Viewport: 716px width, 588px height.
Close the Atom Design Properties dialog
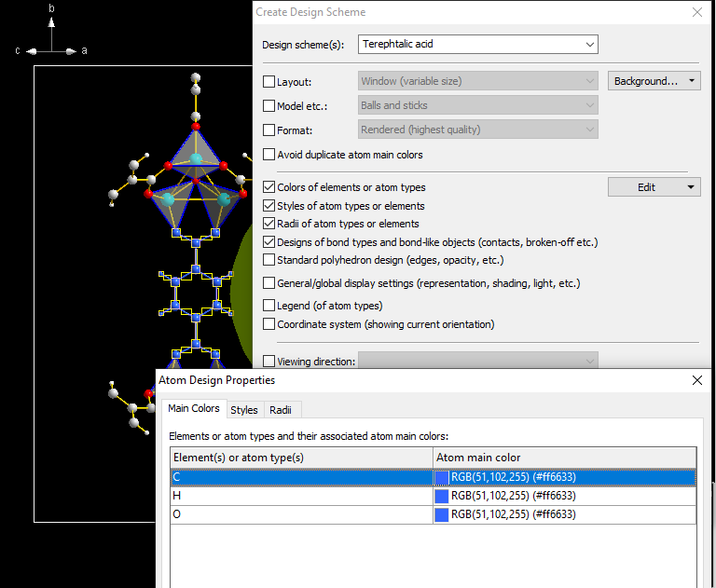coord(696,380)
